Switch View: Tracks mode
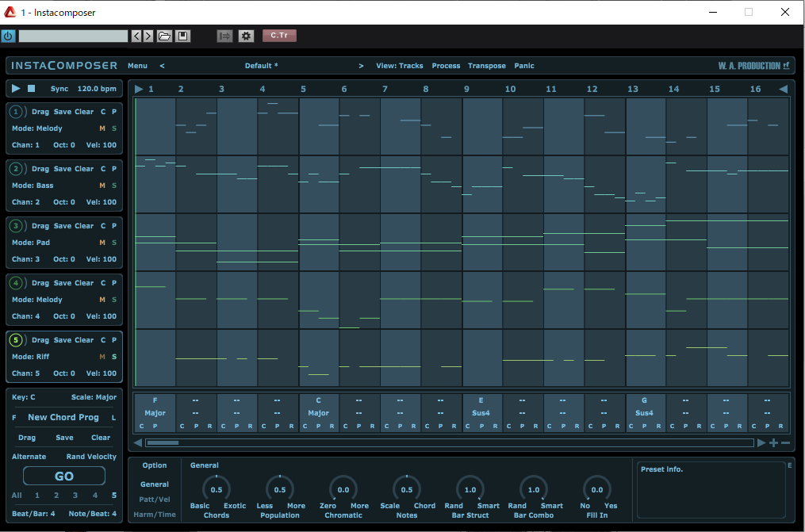805x532 pixels. (x=400, y=66)
